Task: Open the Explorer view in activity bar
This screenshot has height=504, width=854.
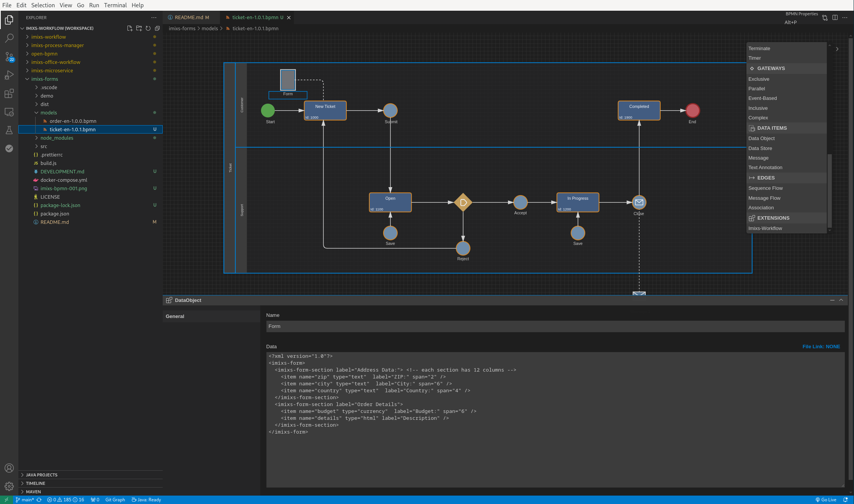Action: click(x=9, y=20)
